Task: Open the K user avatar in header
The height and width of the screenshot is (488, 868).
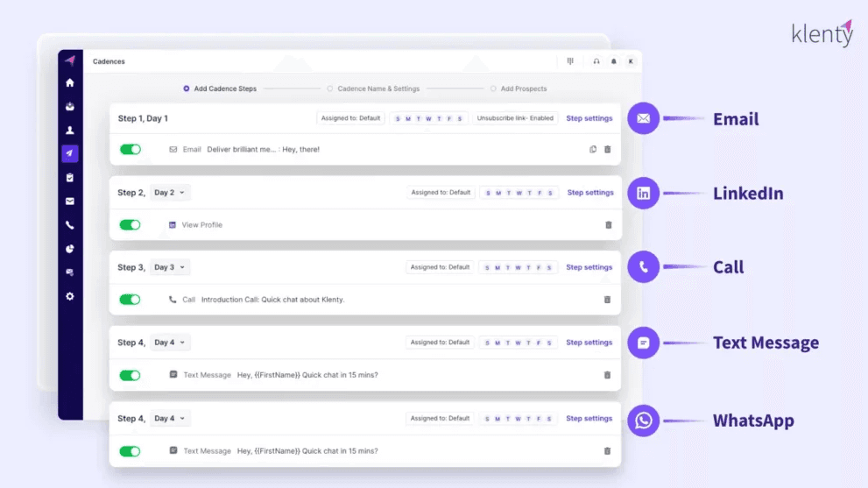Action: click(x=631, y=61)
